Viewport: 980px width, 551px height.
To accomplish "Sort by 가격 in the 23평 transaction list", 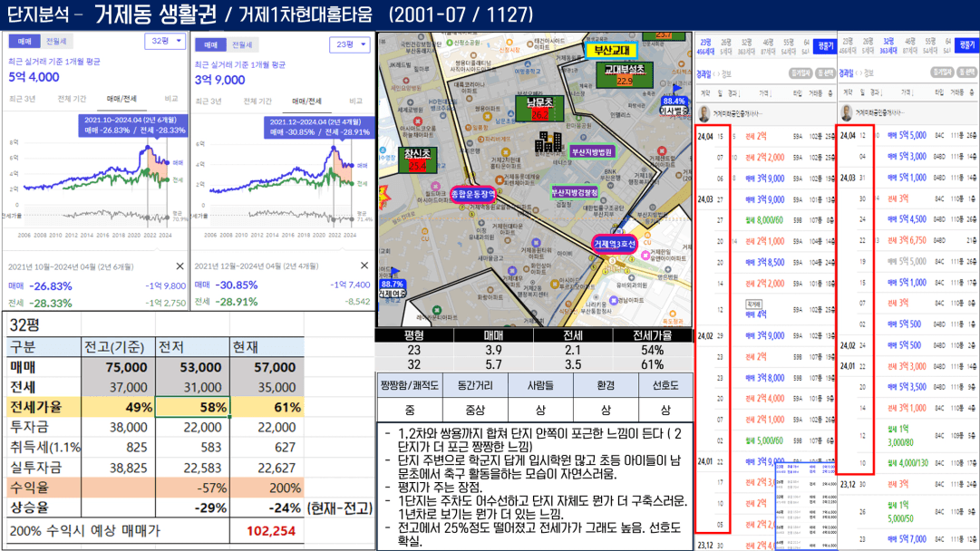I will click(765, 93).
